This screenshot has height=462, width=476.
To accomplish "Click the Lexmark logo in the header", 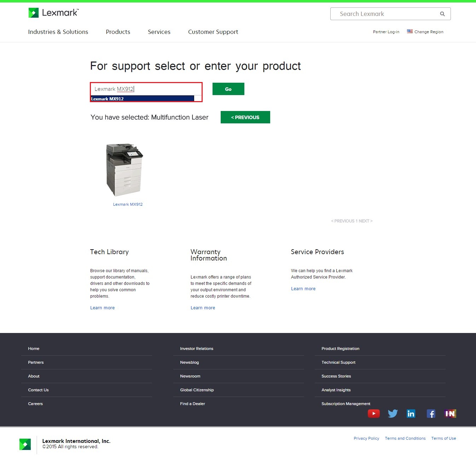I will [53, 13].
